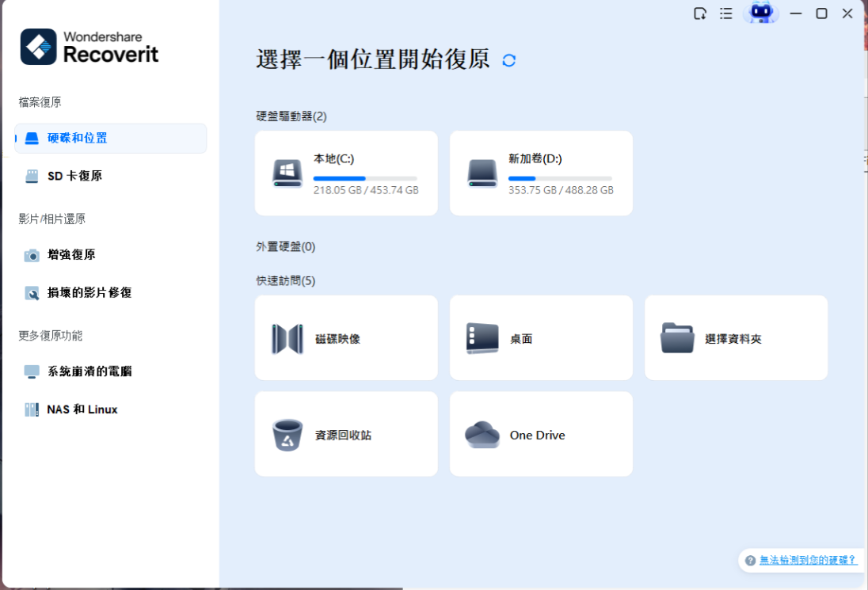Click the 硬盤驅動器(2) section label
The height and width of the screenshot is (590, 868).
291,116
